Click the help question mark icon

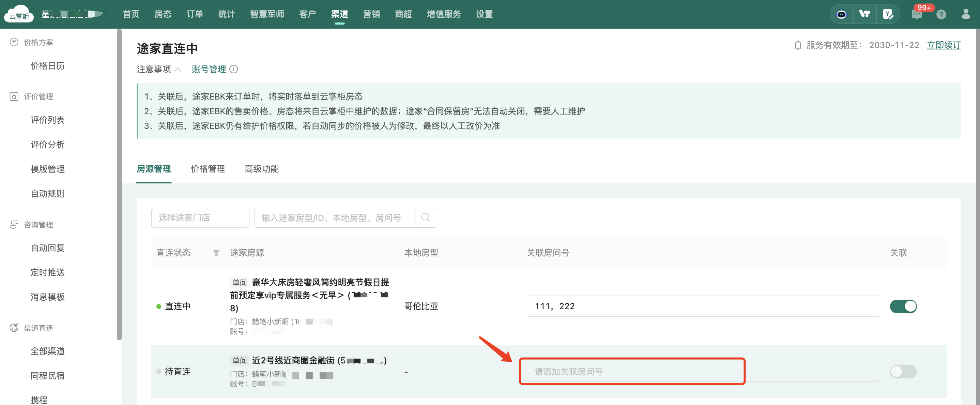[x=941, y=14]
